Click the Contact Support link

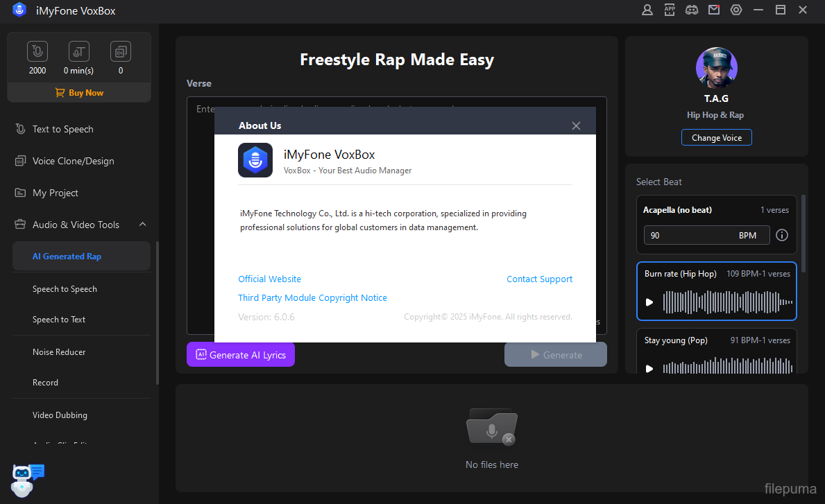pyautogui.click(x=539, y=279)
